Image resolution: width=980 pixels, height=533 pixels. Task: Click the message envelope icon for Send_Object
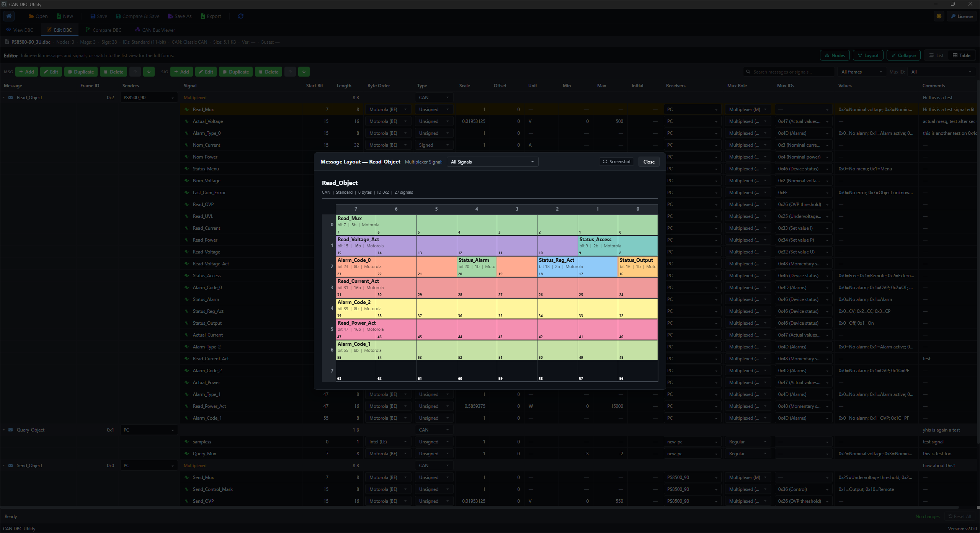pyautogui.click(x=11, y=466)
